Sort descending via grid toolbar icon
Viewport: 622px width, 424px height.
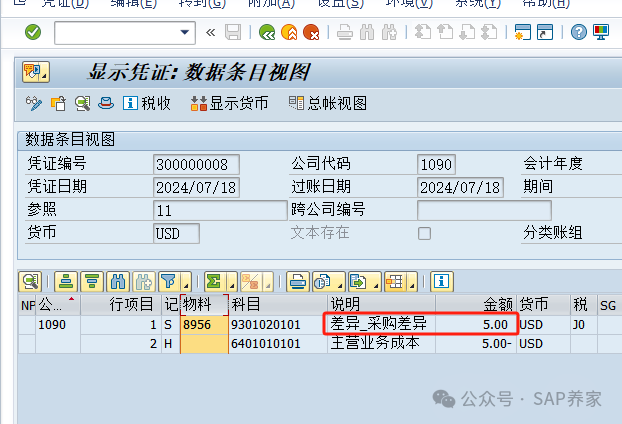92,282
